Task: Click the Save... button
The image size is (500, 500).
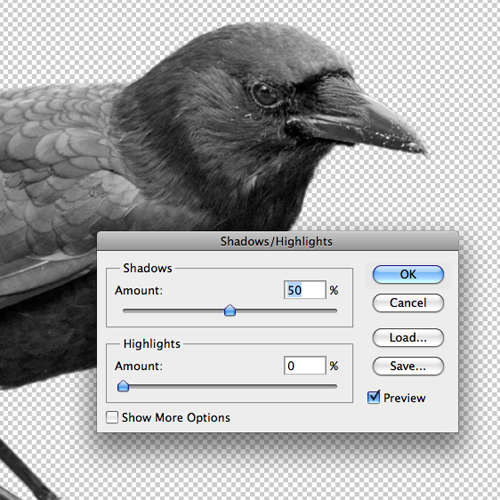Action: point(408,366)
